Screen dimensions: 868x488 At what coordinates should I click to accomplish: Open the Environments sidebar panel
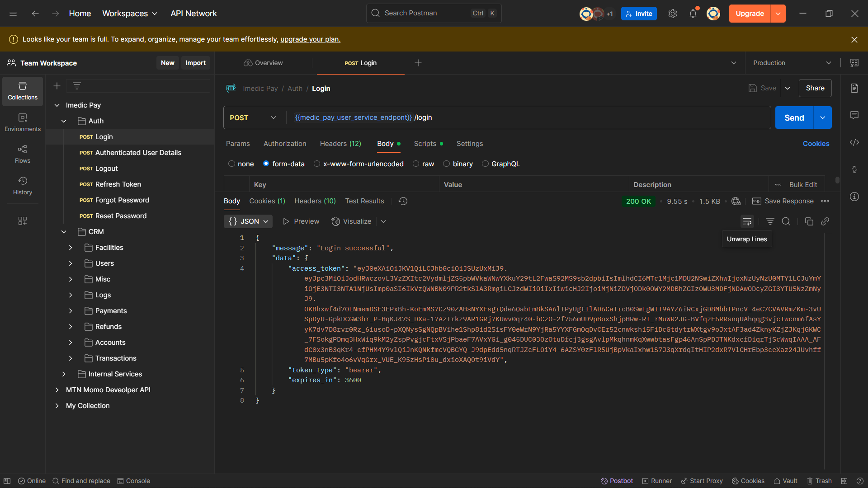(23, 123)
